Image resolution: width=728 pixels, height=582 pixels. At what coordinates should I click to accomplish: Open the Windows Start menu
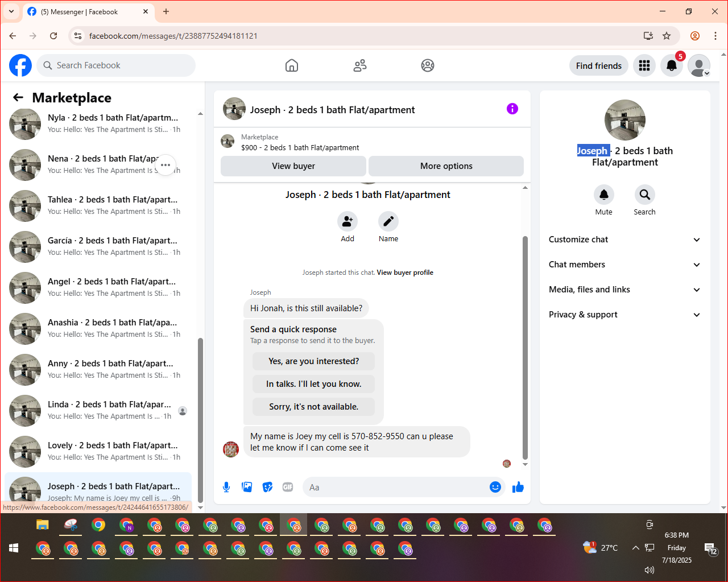click(14, 548)
